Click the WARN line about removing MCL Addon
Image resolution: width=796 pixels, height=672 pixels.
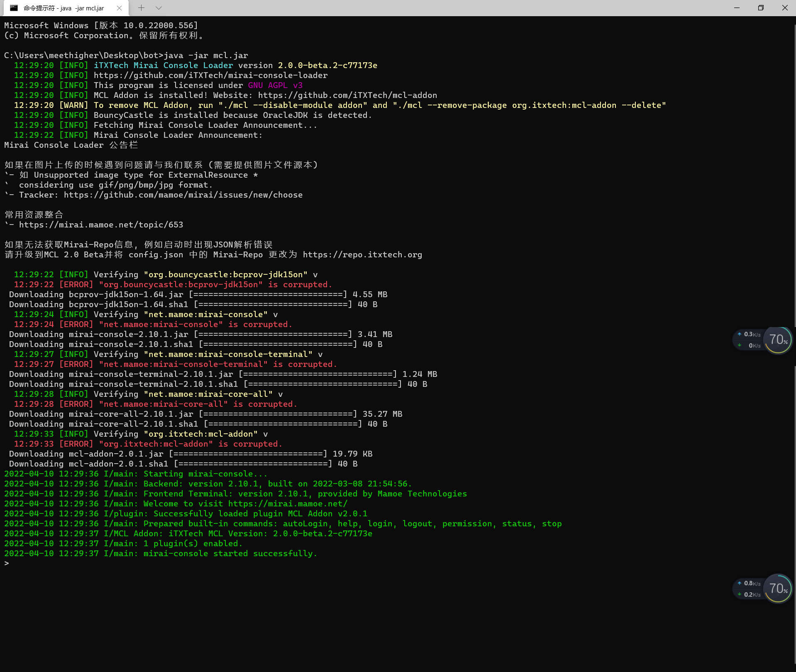point(340,105)
